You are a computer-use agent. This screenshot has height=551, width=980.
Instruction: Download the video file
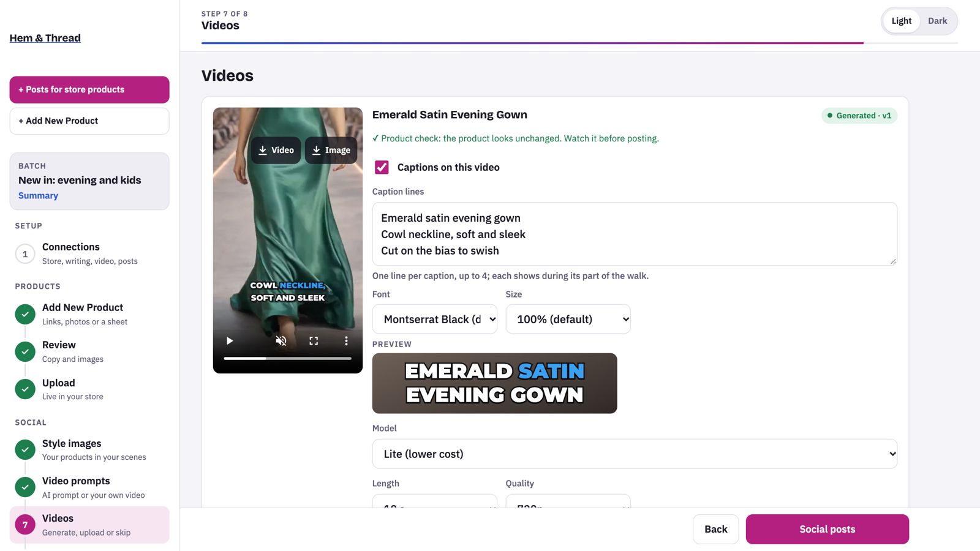click(276, 150)
